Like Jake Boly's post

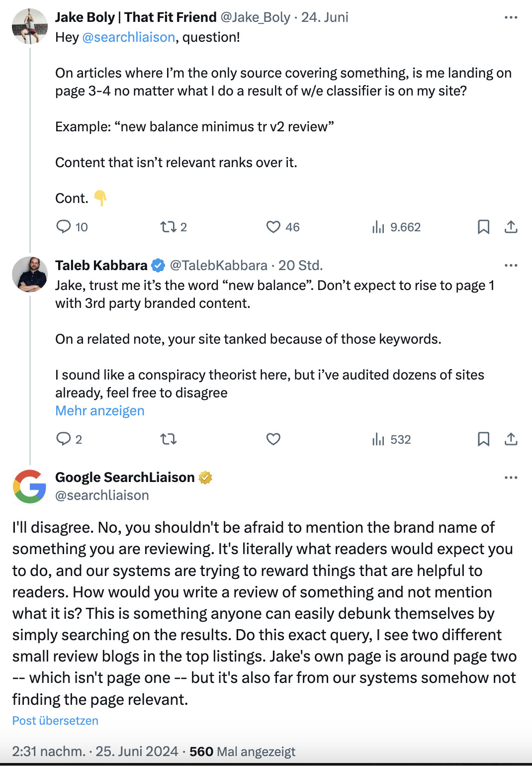pos(274,227)
